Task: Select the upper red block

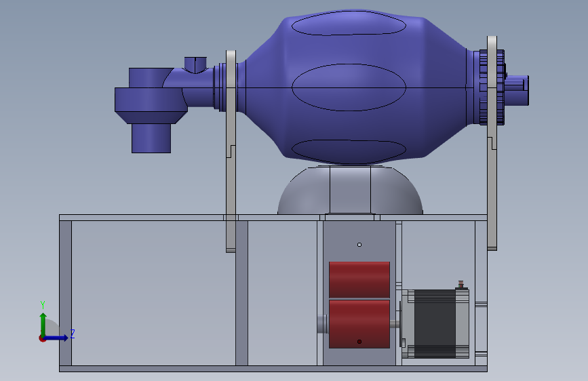Action: point(359,280)
